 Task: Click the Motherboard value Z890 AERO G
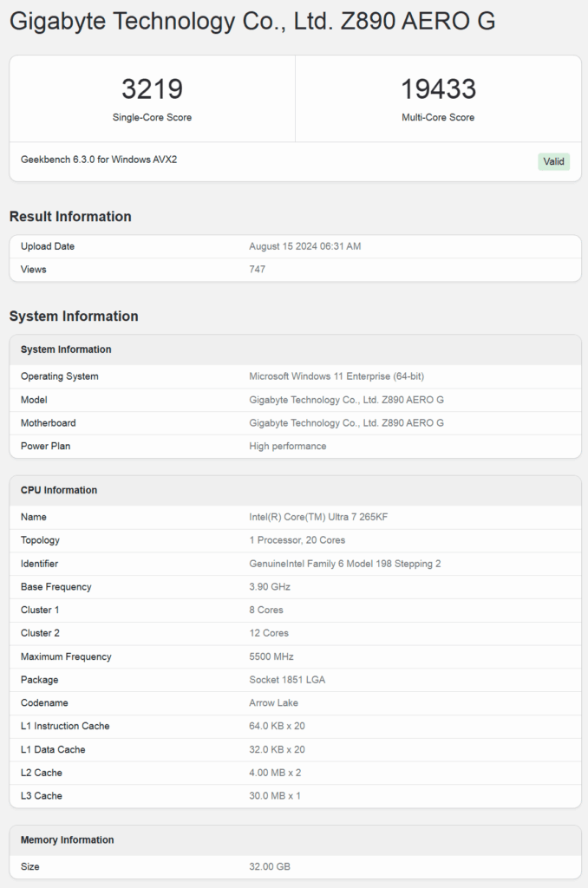tap(346, 423)
